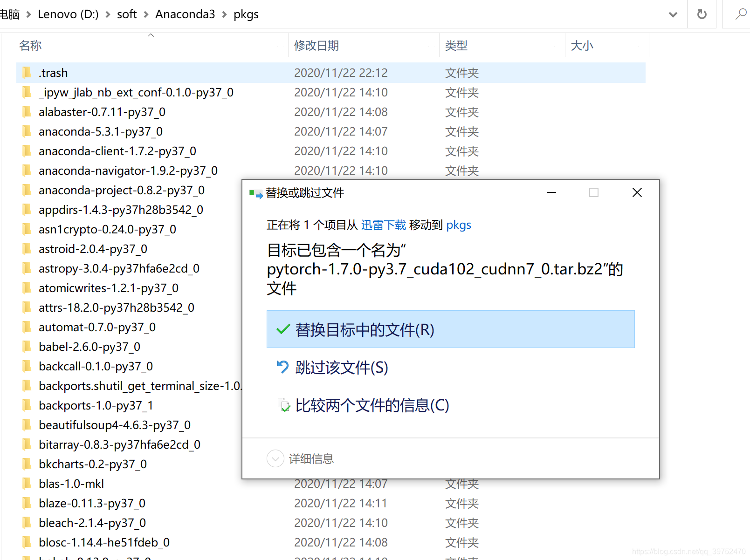
Task: Select folder icon of atomicwrites-1.2.1-py37_0
Action: tap(27, 287)
